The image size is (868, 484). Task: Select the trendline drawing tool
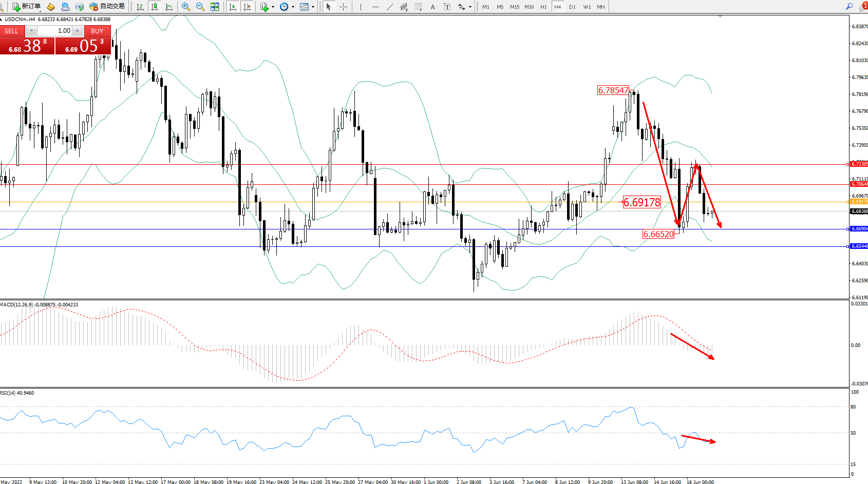coord(390,7)
